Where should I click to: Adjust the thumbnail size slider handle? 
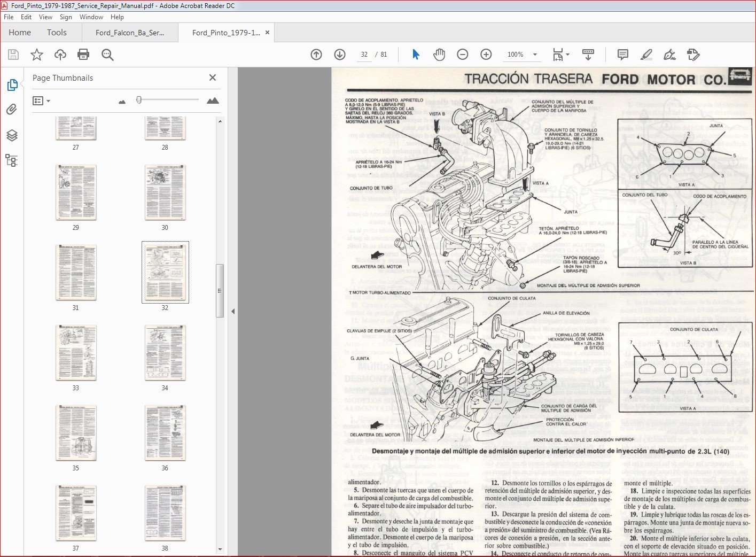click(x=139, y=100)
